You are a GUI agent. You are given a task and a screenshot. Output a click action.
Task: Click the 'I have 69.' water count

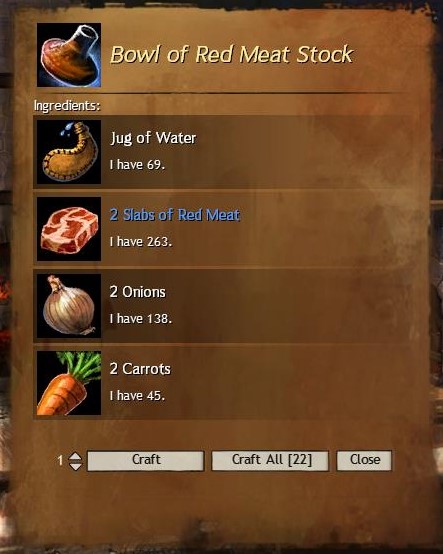[137, 165]
